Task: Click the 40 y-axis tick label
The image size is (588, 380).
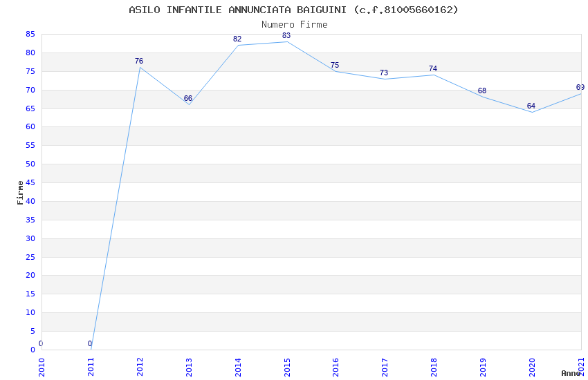Action: (x=30, y=201)
